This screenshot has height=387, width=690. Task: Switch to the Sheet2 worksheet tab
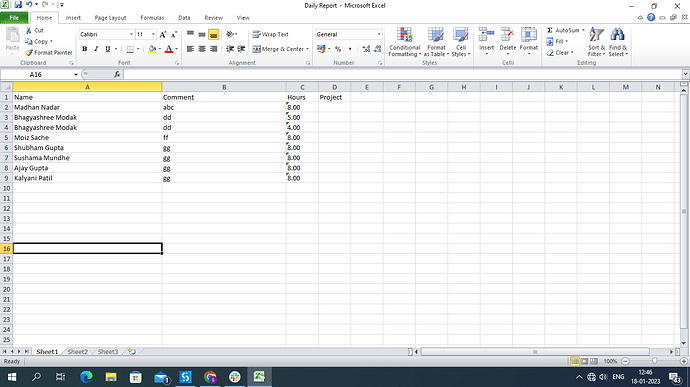77,352
